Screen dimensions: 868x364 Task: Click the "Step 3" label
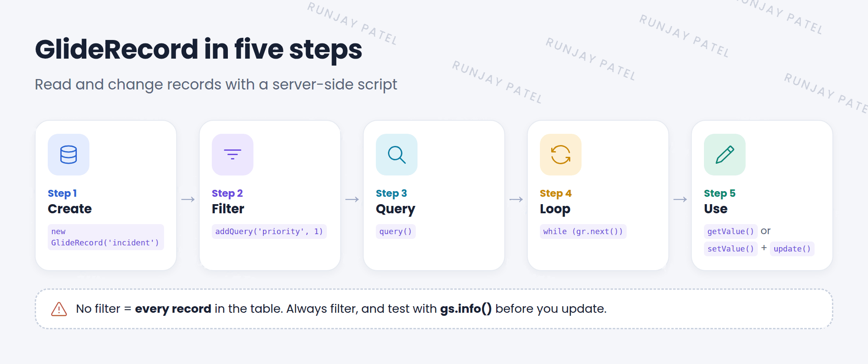pos(391,193)
